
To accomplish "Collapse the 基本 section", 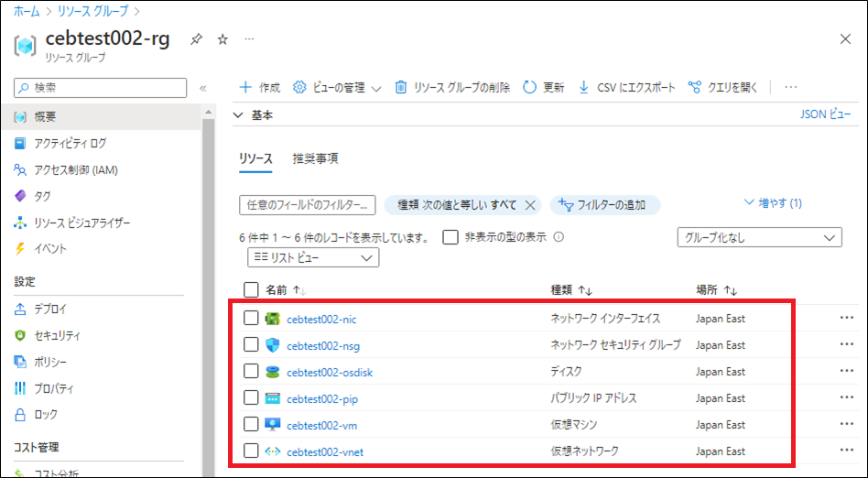I will [239, 115].
